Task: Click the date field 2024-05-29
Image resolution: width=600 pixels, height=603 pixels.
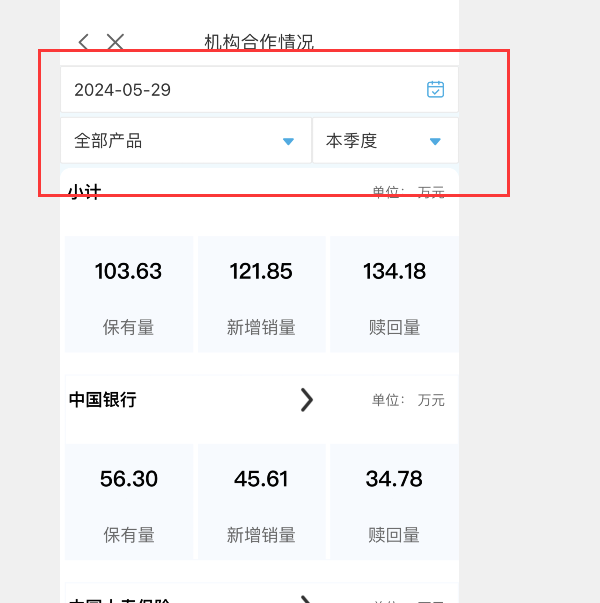Action: [x=259, y=90]
